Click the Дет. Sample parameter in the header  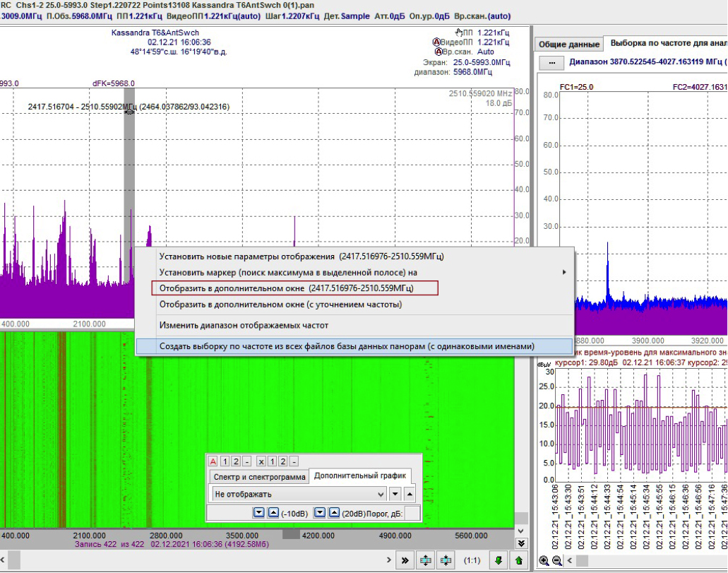347,16
